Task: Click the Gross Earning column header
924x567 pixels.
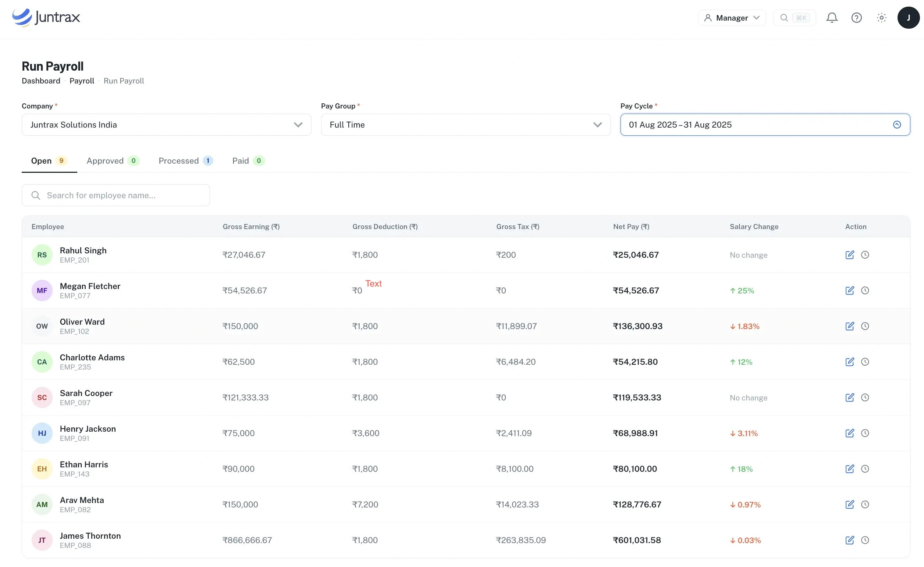Action: pos(251,227)
